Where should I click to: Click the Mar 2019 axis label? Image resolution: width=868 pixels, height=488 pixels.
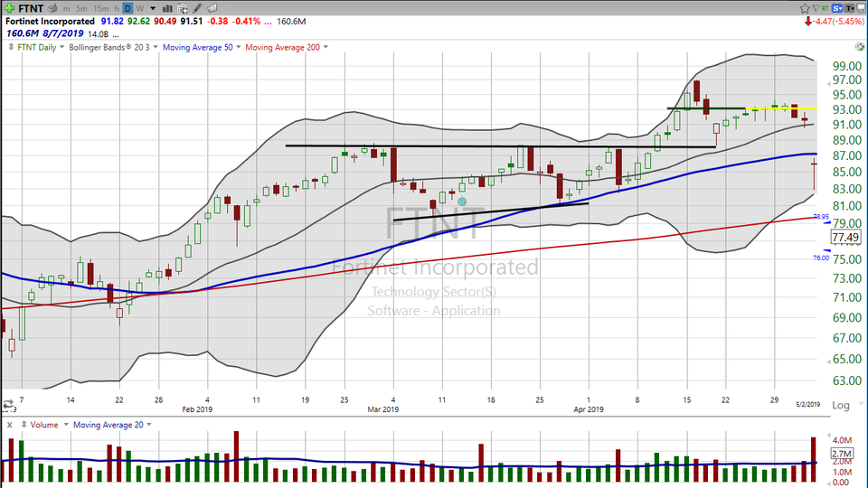pyautogui.click(x=383, y=409)
